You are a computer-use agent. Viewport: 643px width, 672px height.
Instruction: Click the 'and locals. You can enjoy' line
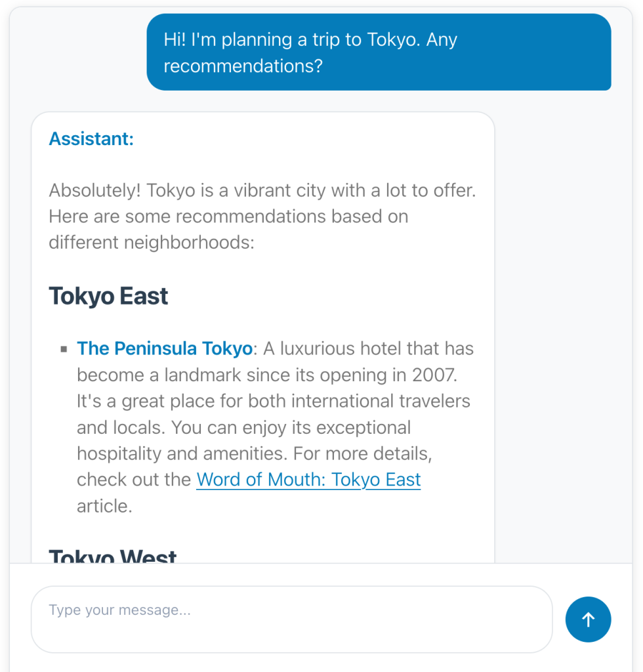point(243,427)
